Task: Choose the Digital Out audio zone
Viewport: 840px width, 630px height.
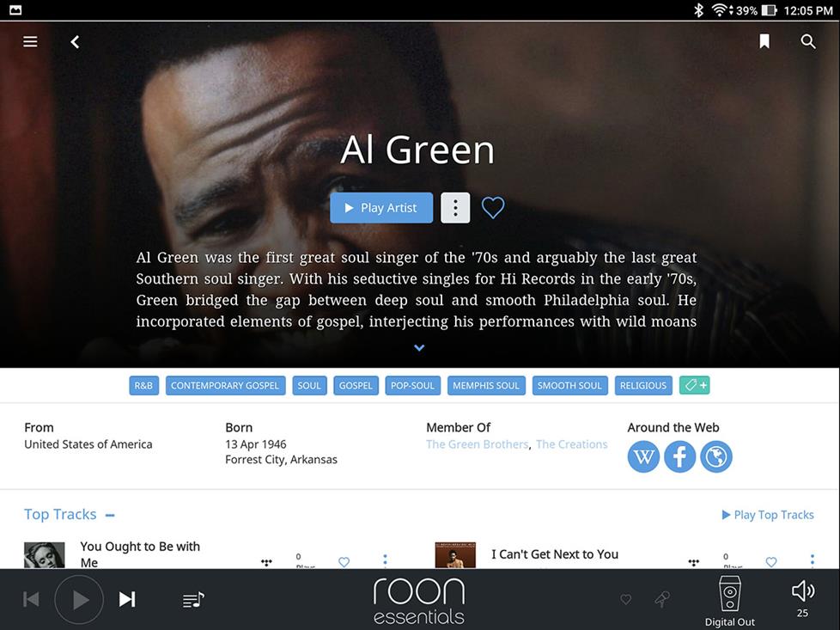Action: (730, 601)
